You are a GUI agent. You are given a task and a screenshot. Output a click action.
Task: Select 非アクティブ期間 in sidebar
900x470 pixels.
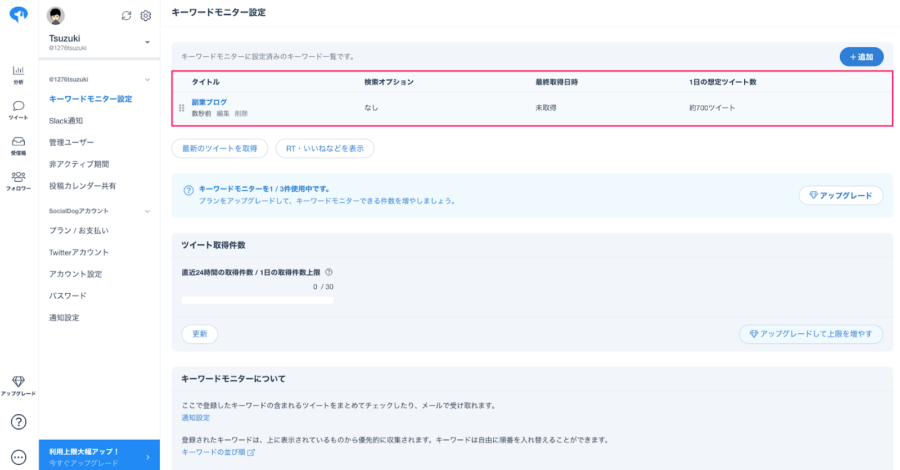[79, 164]
